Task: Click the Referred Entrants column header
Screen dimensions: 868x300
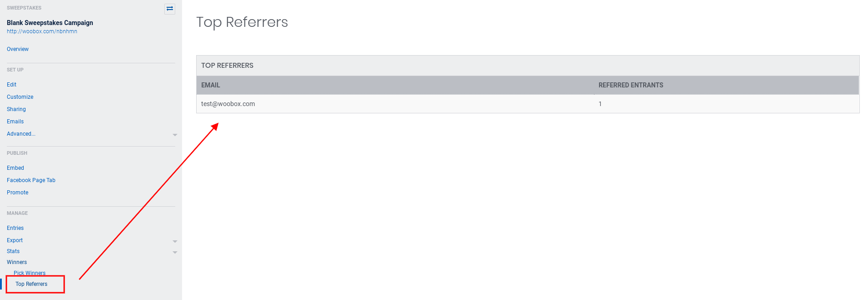Action: point(631,85)
